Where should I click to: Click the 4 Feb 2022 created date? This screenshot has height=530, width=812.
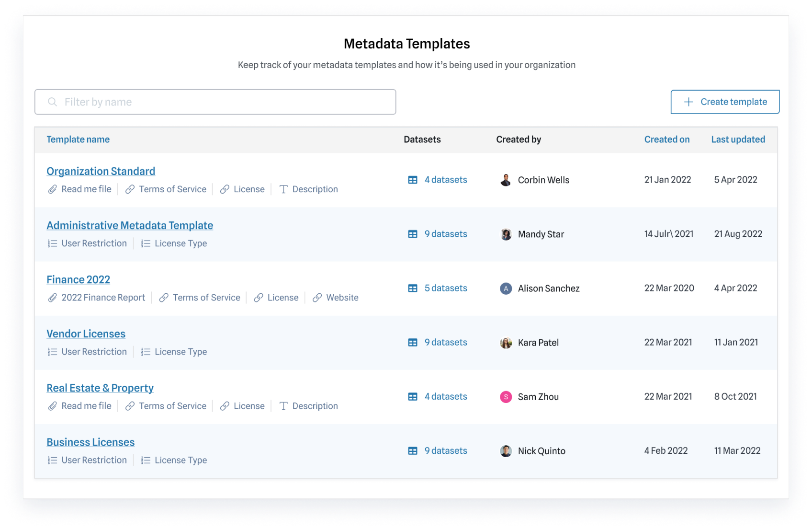click(666, 450)
